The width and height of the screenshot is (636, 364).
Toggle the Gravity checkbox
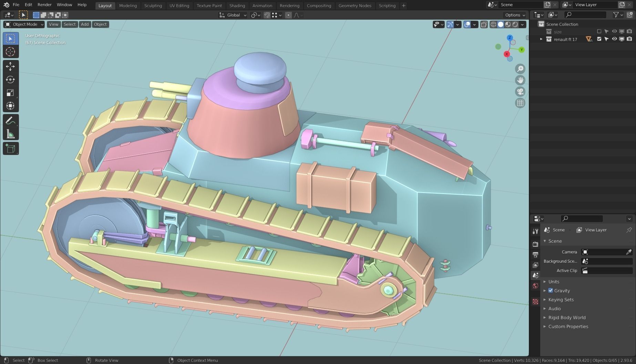[x=551, y=290]
